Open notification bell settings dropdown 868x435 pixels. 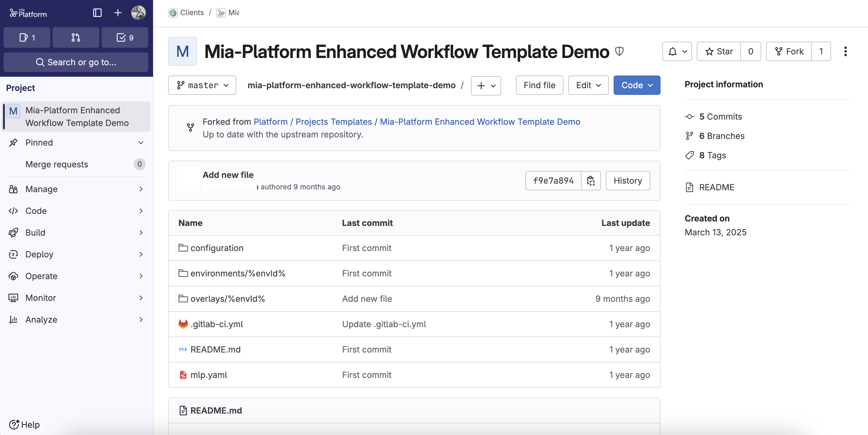coord(677,52)
